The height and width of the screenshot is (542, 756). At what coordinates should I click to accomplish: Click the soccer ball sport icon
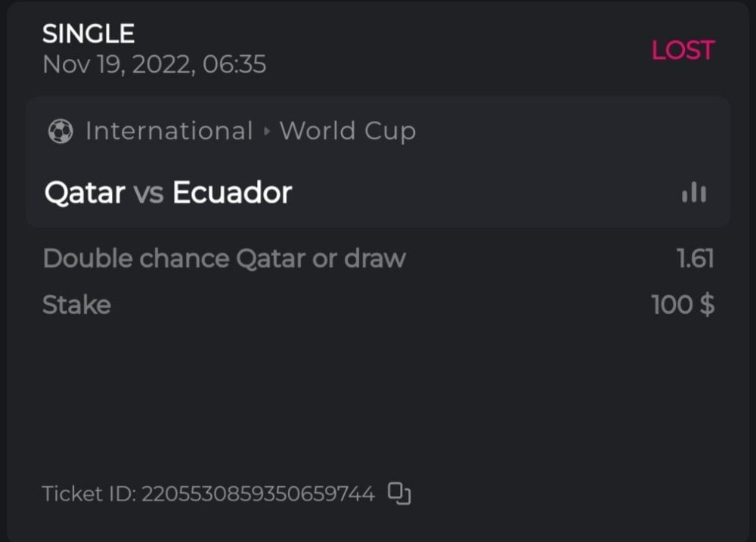[x=60, y=132]
